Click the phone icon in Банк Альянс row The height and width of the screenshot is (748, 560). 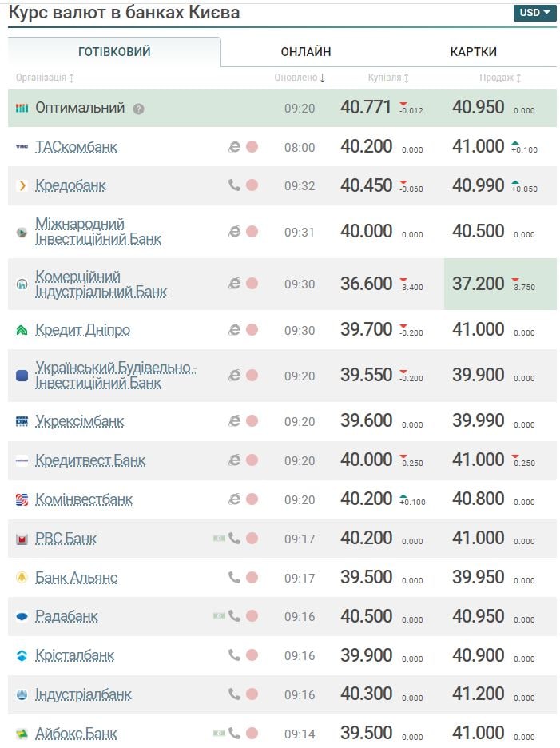click(234, 577)
